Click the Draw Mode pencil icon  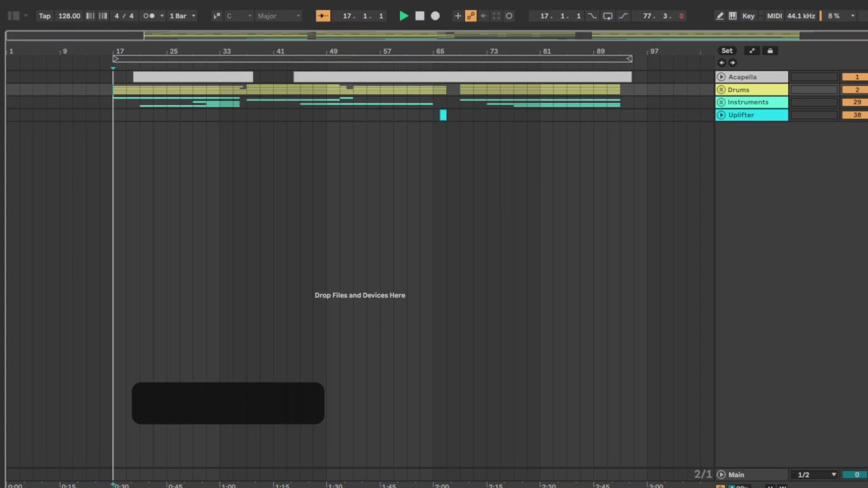[x=719, y=16]
